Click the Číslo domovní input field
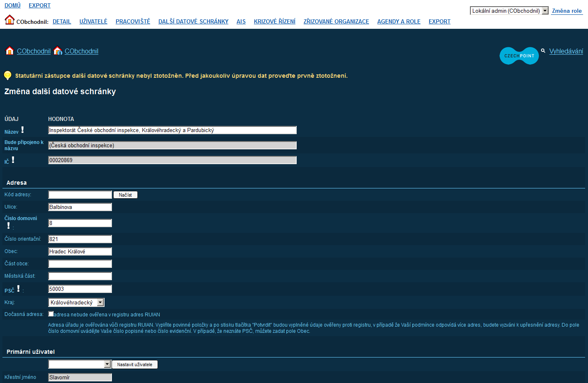The width and height of the screenshot is (588, 383). pyautogui.click(x=80, y=223)
